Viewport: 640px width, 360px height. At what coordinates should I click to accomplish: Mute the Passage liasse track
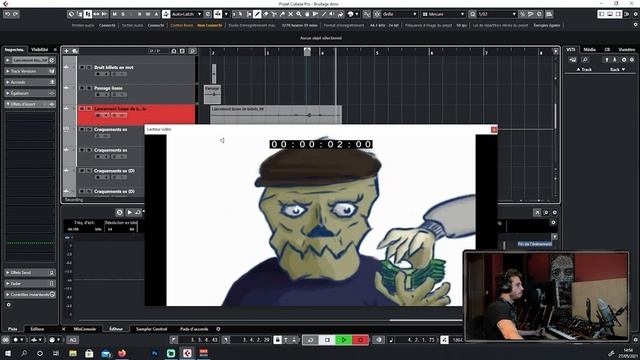pyautogui.click(x=82, y=88)
